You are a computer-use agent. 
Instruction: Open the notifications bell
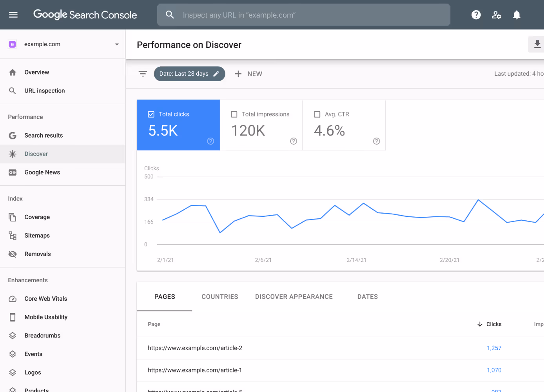517,15
